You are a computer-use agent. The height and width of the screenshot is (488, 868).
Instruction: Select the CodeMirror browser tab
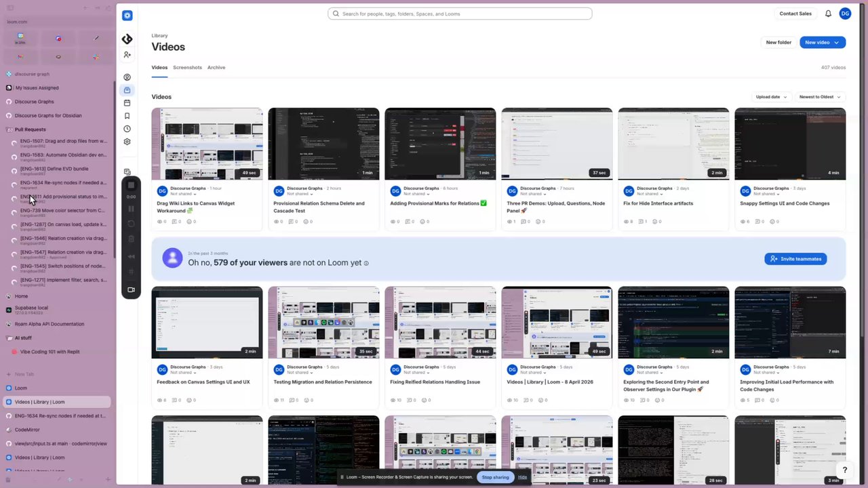point(57,430)
